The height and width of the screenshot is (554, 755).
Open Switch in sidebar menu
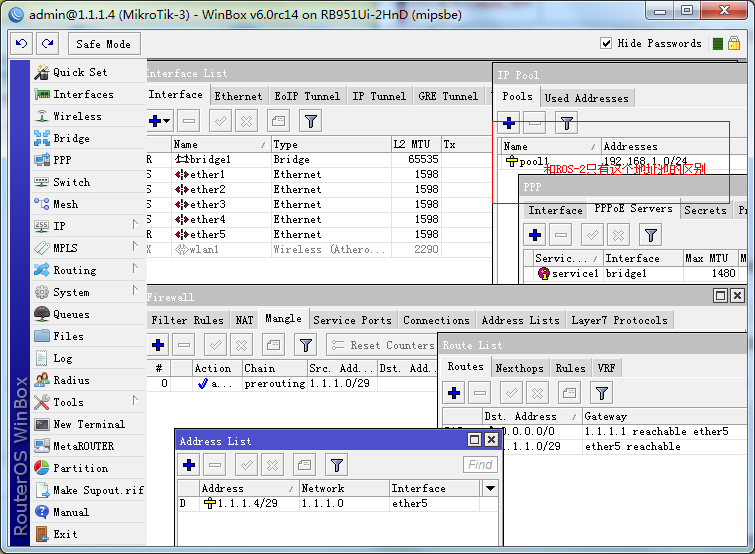[89, 182]
